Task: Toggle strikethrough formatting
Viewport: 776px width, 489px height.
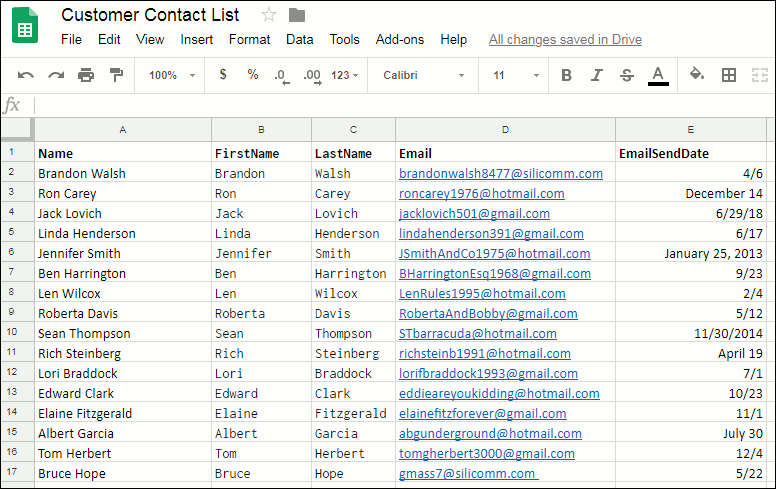Action: click(627, 75)
